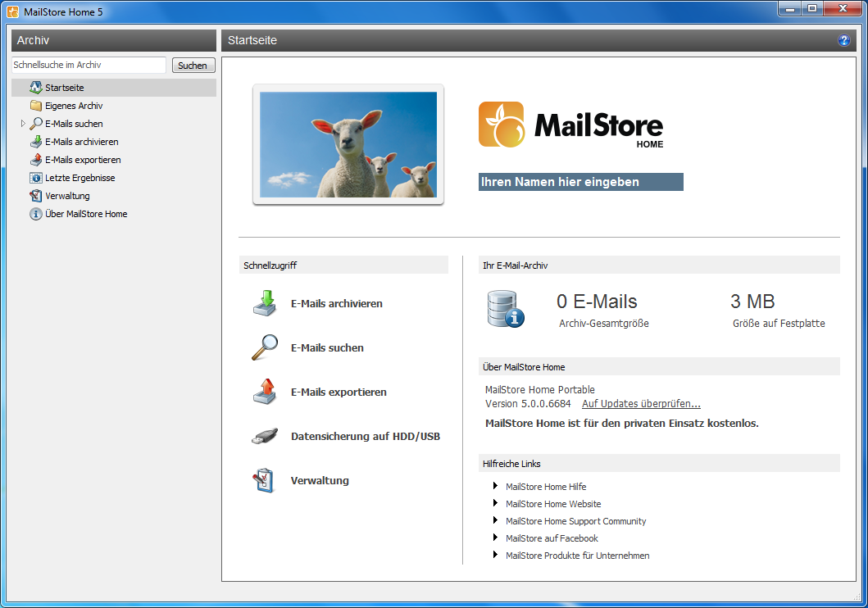
Task: Click the Eigenes Archiv folder icon
Action: tap(36, 106)
